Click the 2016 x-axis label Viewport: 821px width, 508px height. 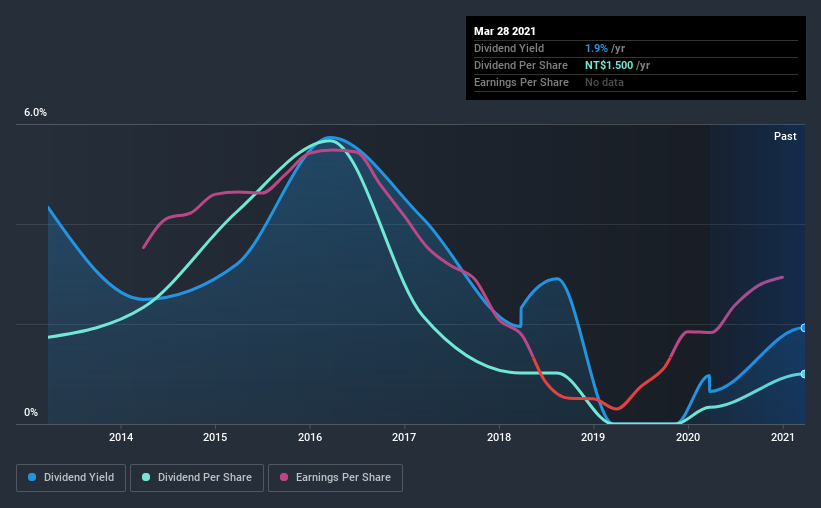pos(310,437)
